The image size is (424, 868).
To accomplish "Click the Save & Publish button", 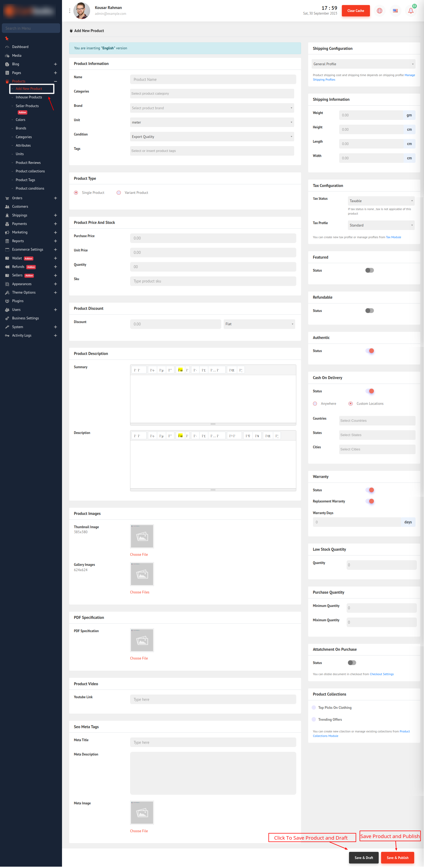I will click(397, 858).
